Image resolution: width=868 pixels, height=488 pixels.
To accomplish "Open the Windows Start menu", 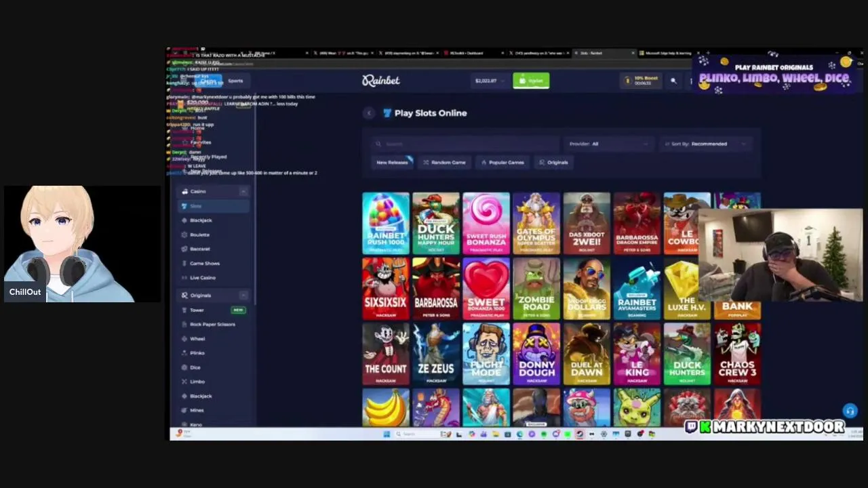I will pos(386,434).
